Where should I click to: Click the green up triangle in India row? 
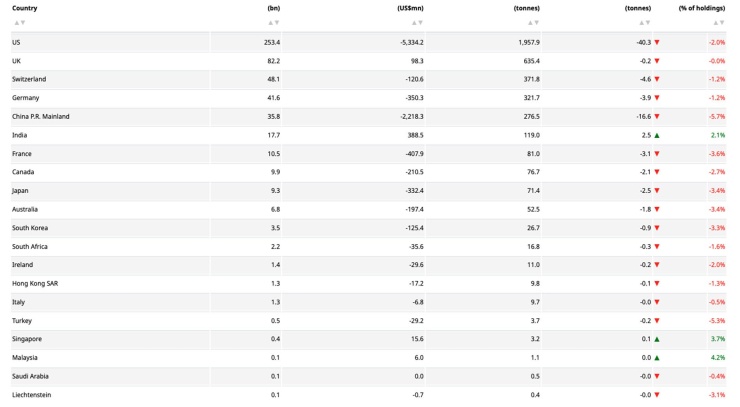click(x=657, y=136)
